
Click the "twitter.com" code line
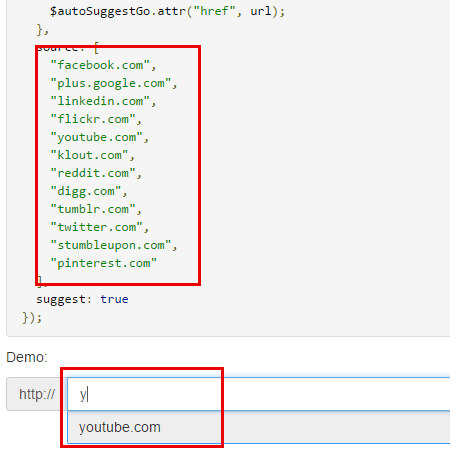point(99,227)
